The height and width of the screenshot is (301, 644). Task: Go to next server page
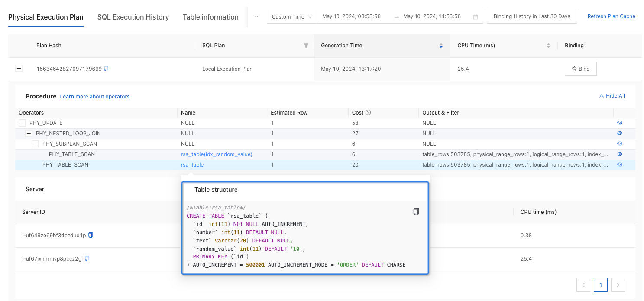click(618, 285)
